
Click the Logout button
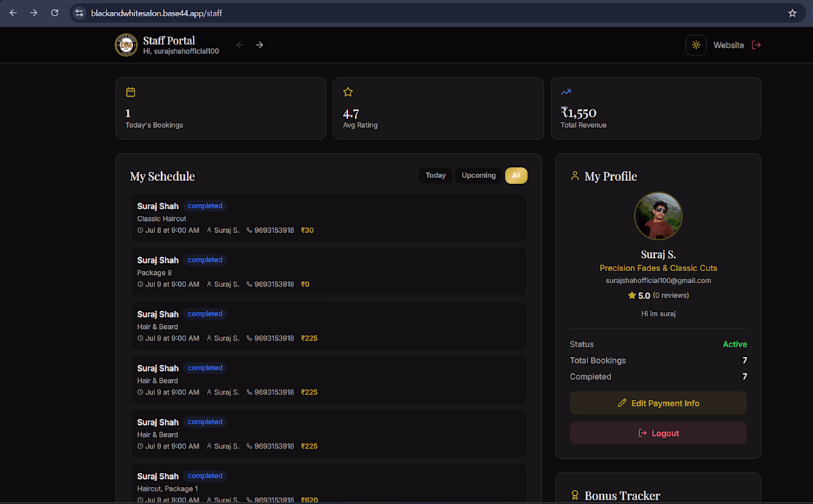pos(658,433)
